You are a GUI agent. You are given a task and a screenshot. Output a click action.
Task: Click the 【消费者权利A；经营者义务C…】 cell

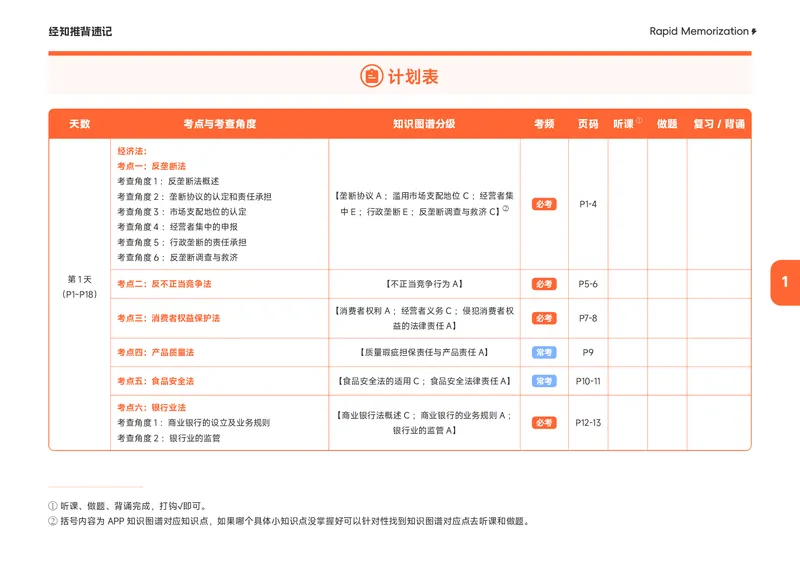click(x=424, y=318)
